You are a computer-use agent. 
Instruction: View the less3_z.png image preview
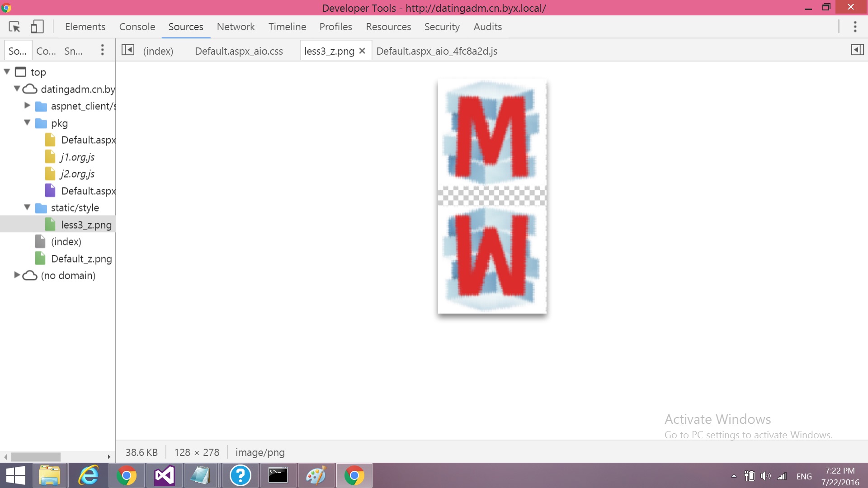click(x=492, y=196)
